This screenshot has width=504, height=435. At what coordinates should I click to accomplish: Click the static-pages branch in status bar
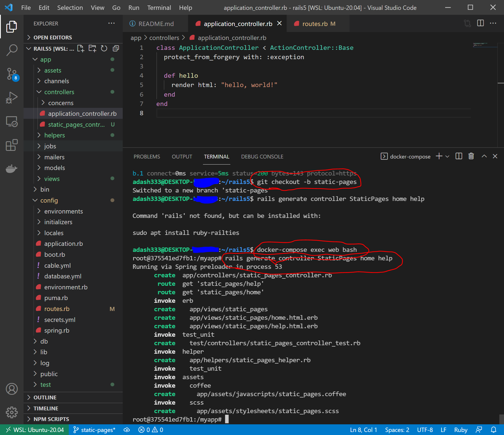pos(94,430)
